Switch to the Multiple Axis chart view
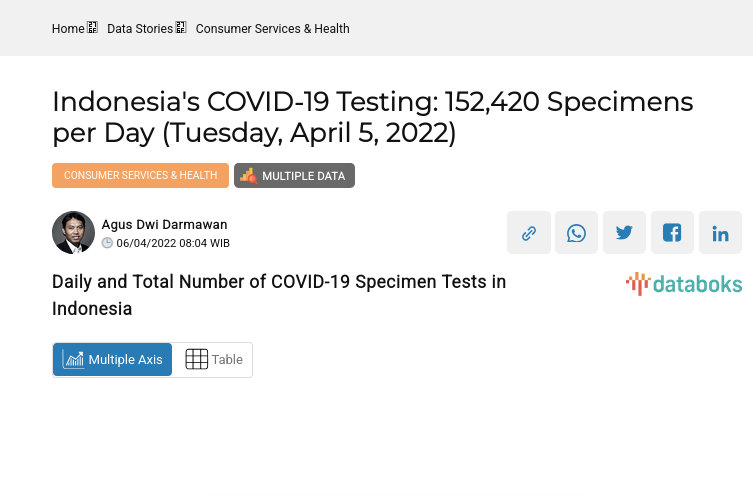Viewport: 753px width, 498px height. (x=112, y=360)
